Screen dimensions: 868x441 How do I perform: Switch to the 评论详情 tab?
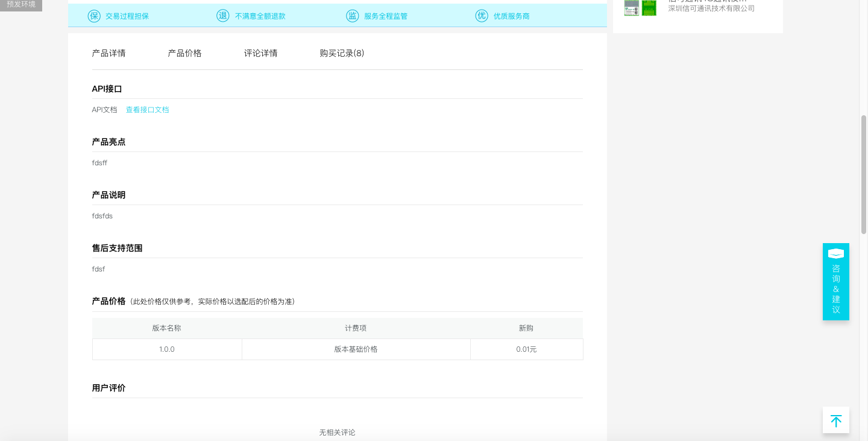(261, 53)
